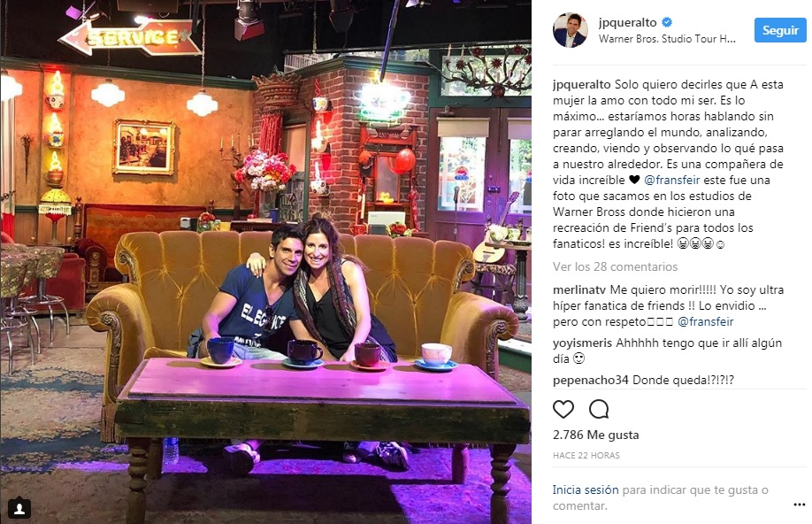The height and width of the screenshot is (524, 812).
Task: Click the heart like icon
Action: point(563,410)
